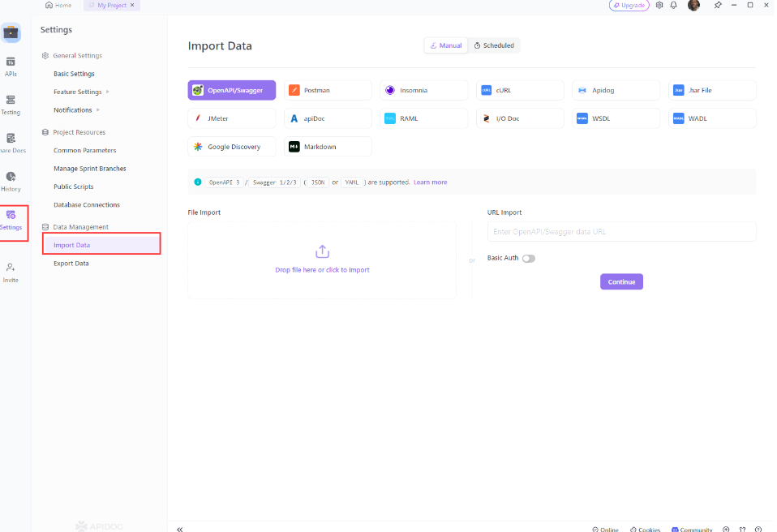
Task: Open Database Connections
Action: pyautogui.click(x=87, y=204)
